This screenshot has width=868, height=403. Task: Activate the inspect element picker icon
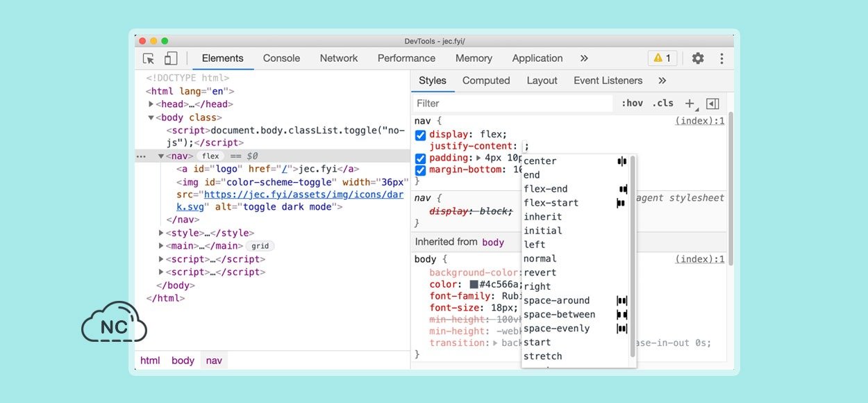(149, 58)
